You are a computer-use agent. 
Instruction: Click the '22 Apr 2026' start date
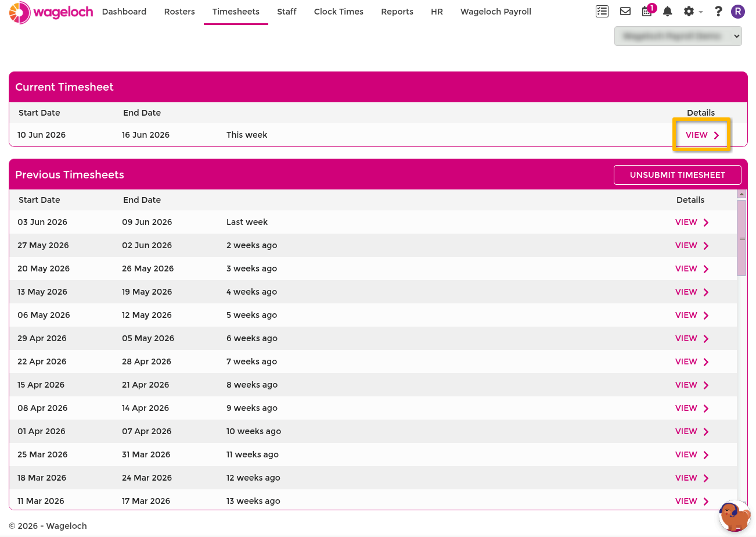pos(42,361)
